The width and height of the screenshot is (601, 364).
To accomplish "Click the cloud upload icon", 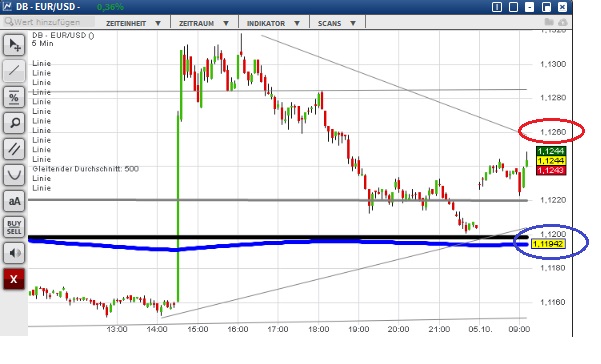I will (562, 22).
